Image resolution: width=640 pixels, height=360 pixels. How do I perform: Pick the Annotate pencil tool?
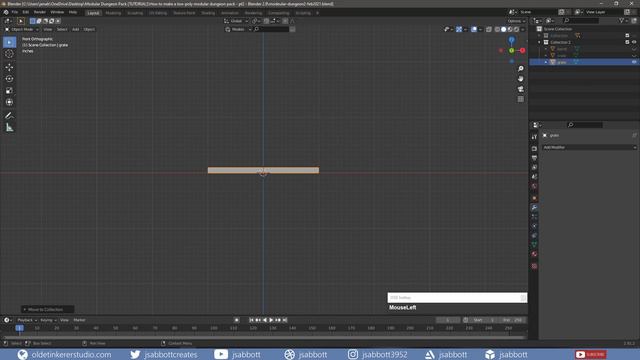[9, 116]
